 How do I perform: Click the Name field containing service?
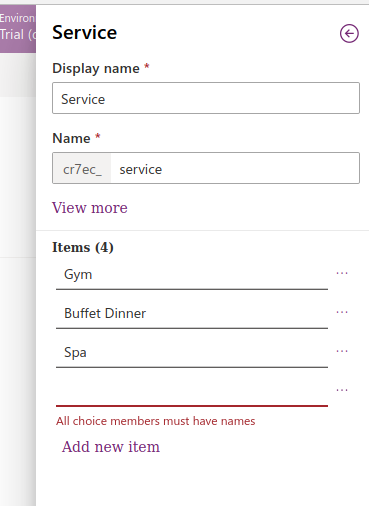coord(235,168)
